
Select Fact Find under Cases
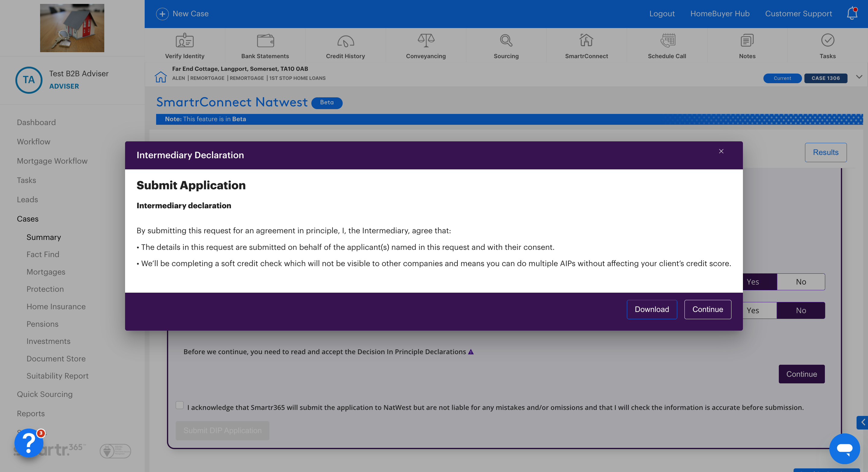tap(43, 254)
